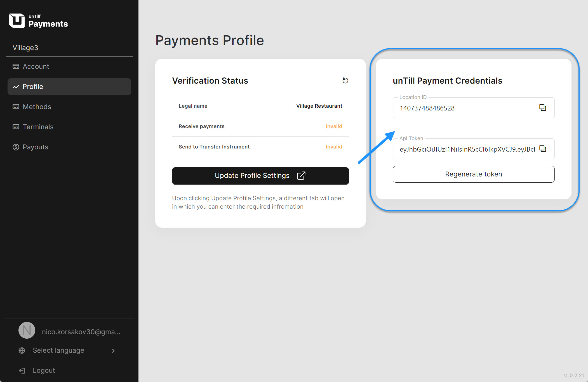Viewport: 588px width, 382px height.
Task: Expand the Select language chevron
Action: [113, 351]
